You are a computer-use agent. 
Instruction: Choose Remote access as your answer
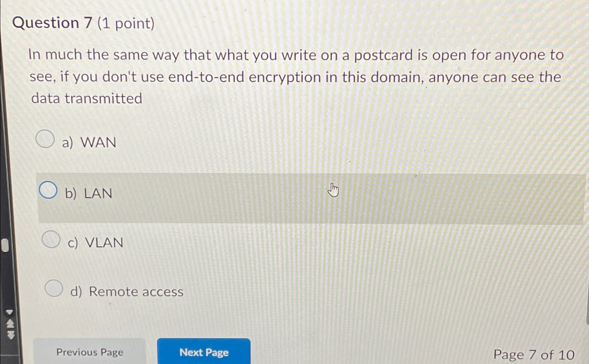pyautogui.click(x=54, y=288)
